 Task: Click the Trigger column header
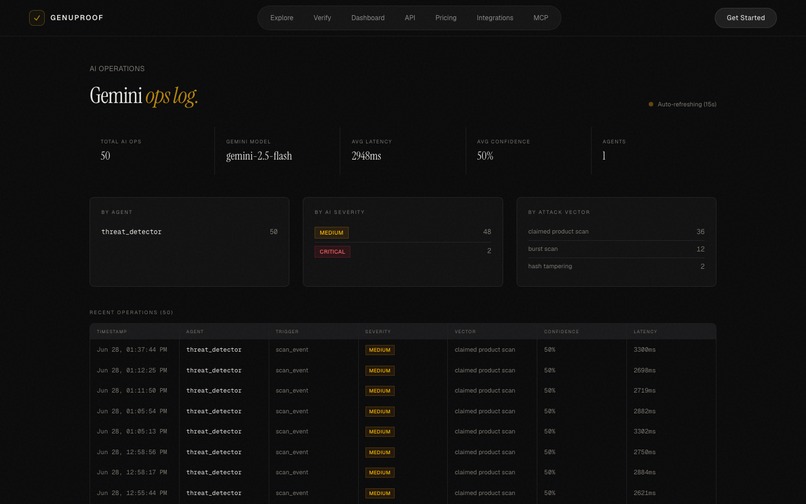click(x=287, y=332)
